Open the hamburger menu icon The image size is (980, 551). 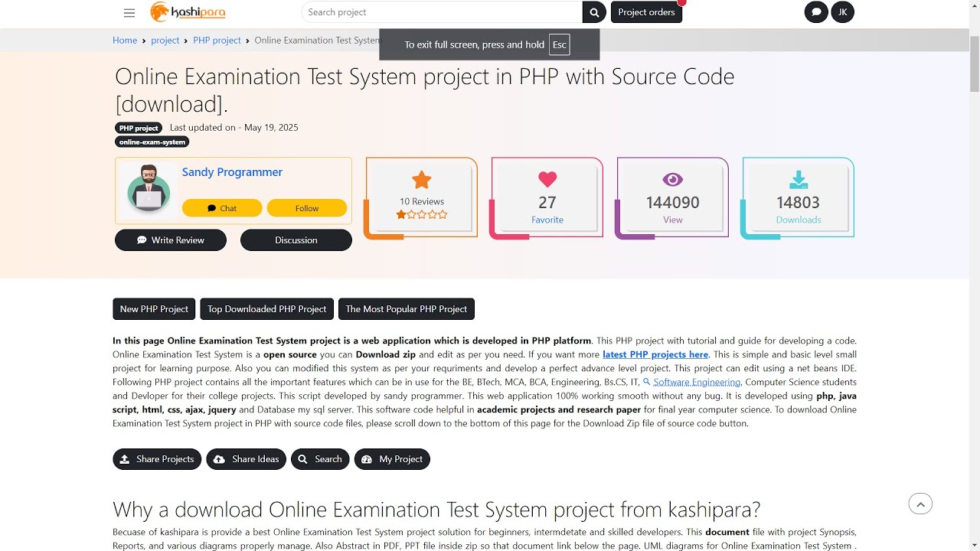(129, 12)
